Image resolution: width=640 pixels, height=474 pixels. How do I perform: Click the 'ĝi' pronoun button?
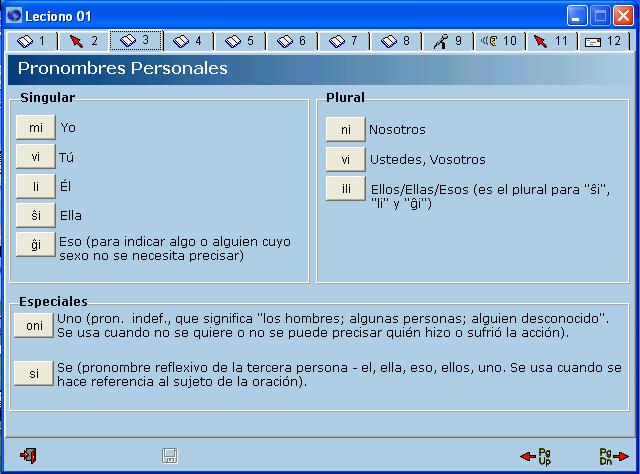click(36, 244)
